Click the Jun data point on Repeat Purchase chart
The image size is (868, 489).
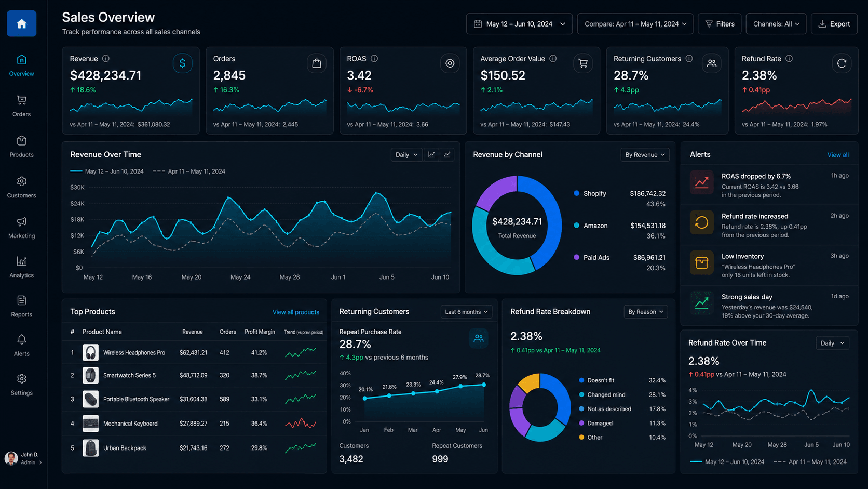click(x=484, y=385)
